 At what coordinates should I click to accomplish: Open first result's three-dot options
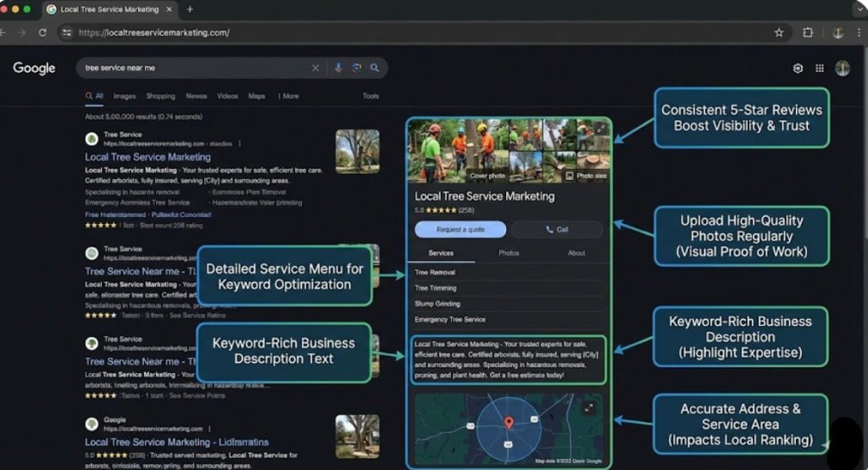point(240,143)
